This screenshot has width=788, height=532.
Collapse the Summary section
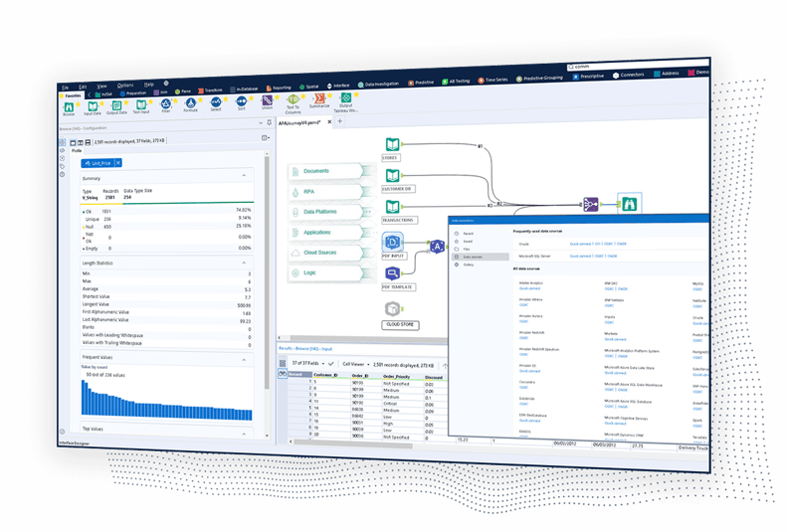[x=244, y=175]
